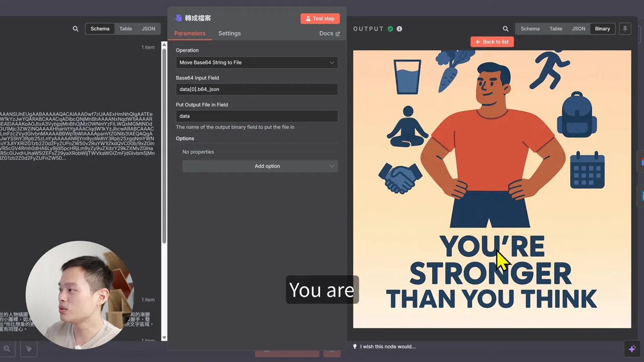
Task: Click Back to list button
Action: 492,42
